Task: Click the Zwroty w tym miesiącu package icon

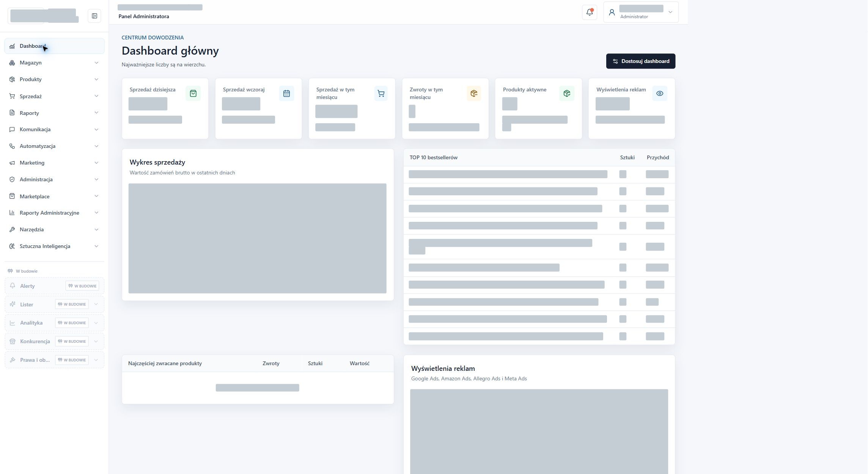Action: (474, 93)
